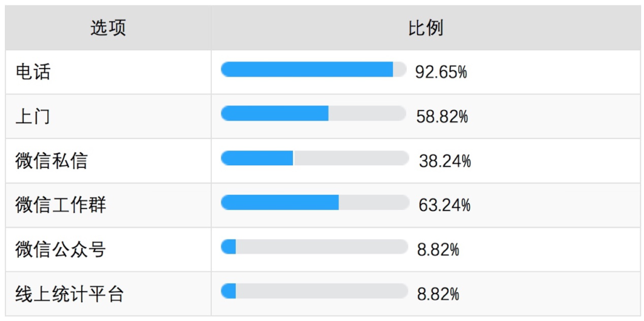Click the 上门 progress bar

(313, 113)
